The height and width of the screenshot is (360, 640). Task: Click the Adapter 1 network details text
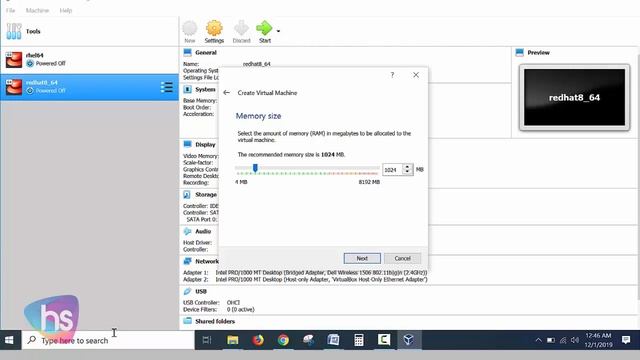(321, 272)
